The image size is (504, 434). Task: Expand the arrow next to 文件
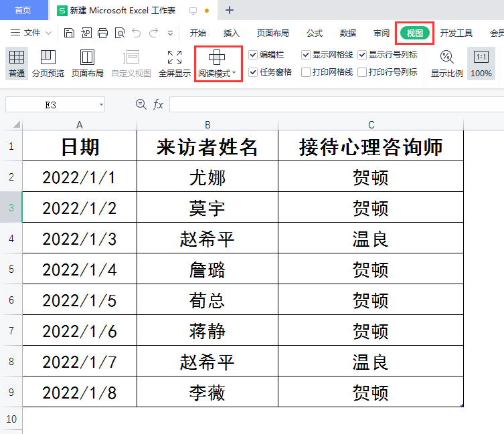point(49,33)
